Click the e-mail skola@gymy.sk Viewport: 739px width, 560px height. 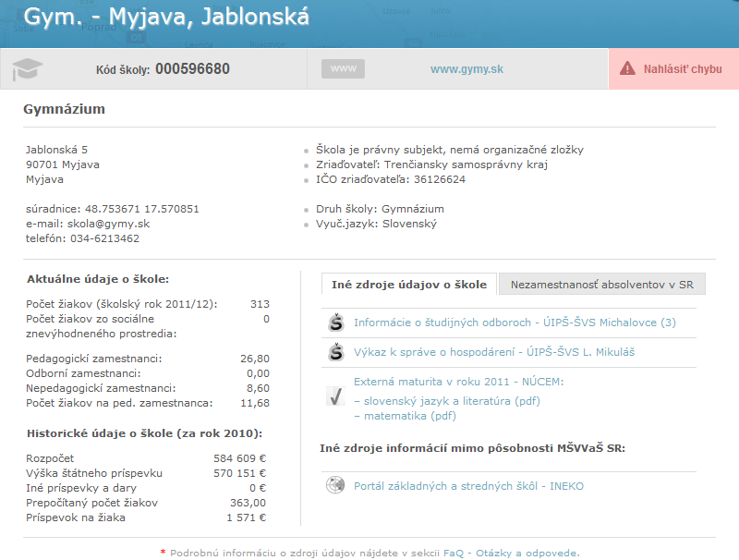click(x=108, y=224)
